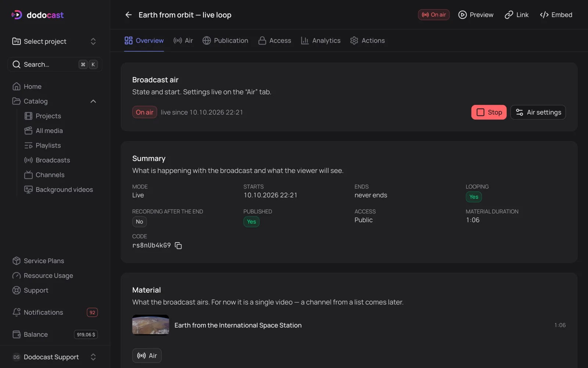Click the Looping Yes badge
Image resolution: width=588 pixels, height=368 pixels.
coord(474,197)
